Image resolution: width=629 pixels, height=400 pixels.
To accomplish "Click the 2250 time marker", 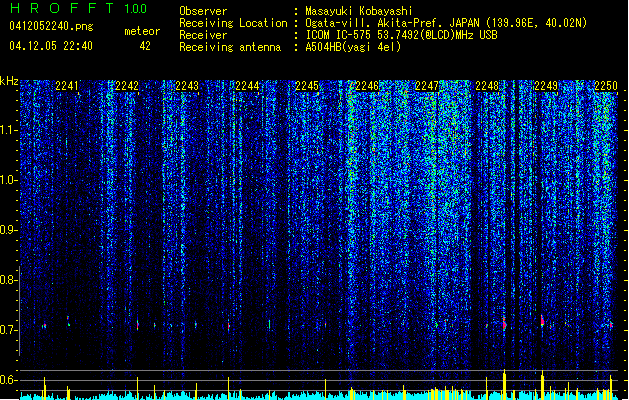I will (606, 86).
